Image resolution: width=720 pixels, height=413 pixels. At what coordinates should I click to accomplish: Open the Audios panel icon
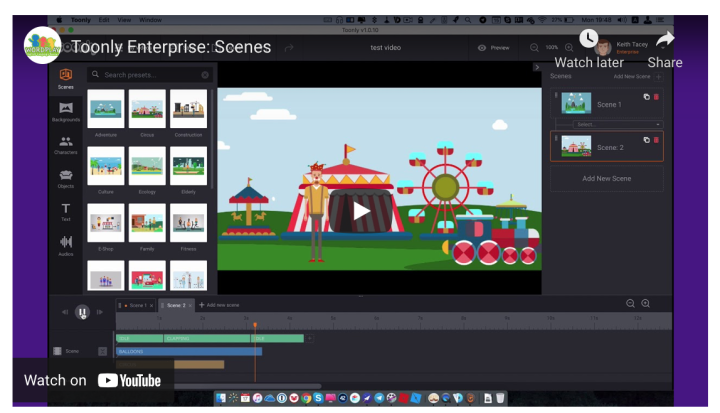coord(66,244)
